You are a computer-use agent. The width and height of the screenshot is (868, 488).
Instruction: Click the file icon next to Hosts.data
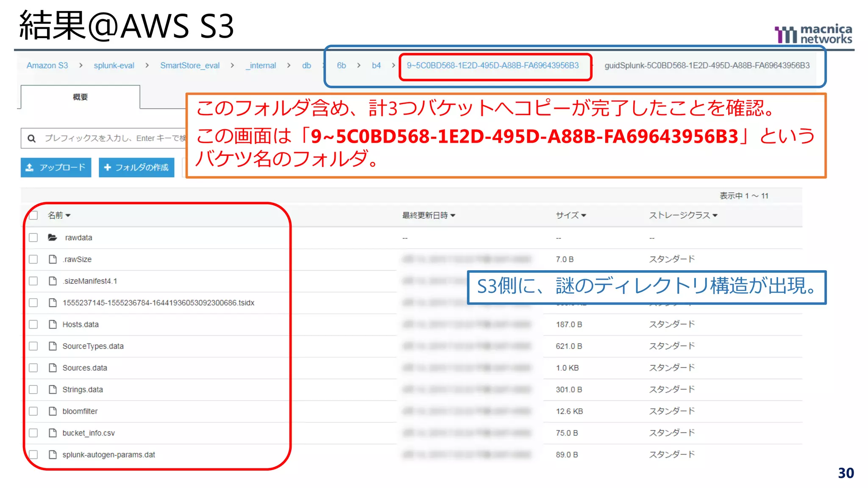[53, 324]
